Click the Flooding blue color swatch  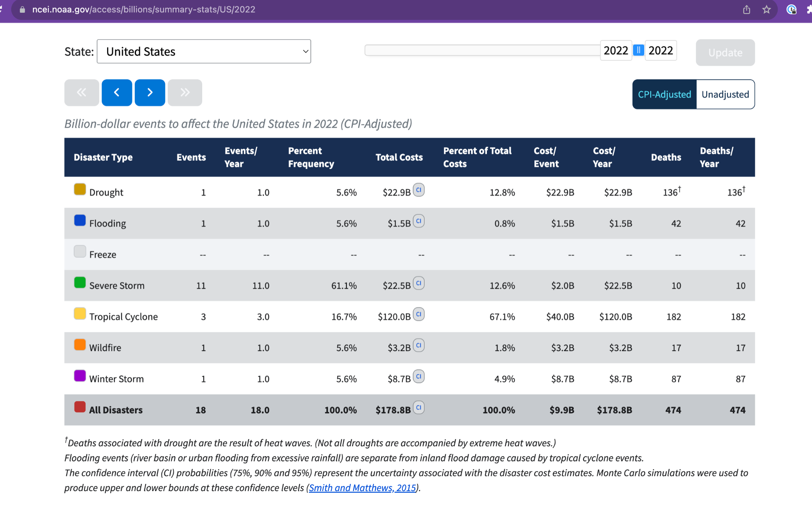click(x=80, y=221)
